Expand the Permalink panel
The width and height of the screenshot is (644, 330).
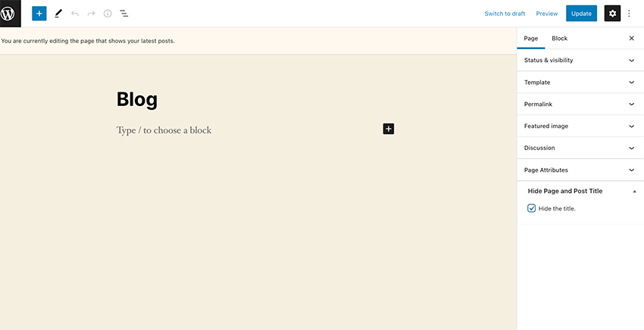click(x=580, y=104)
